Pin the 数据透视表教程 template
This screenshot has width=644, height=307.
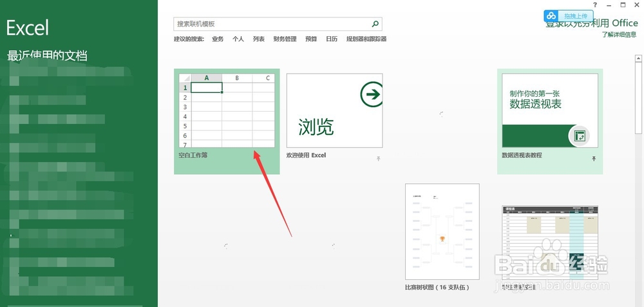pyautogui.click(x=594, y=159)
